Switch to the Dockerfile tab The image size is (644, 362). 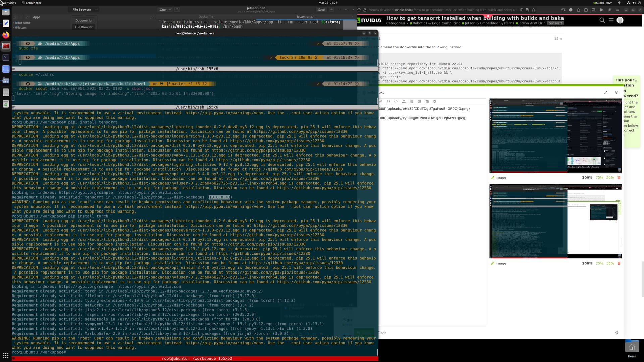206,16
